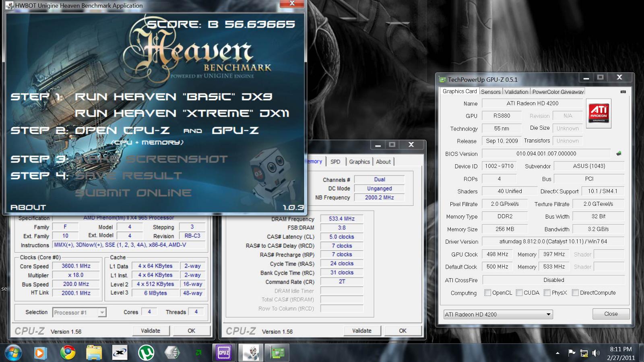Open the PowerColor Giveaway tab

click(x=558, y=92)
